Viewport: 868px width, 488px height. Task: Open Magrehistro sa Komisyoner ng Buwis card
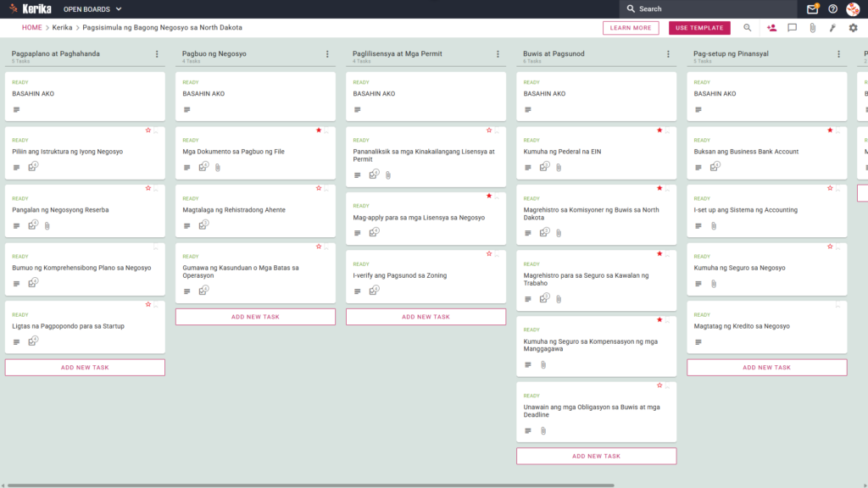pos(596,214)
